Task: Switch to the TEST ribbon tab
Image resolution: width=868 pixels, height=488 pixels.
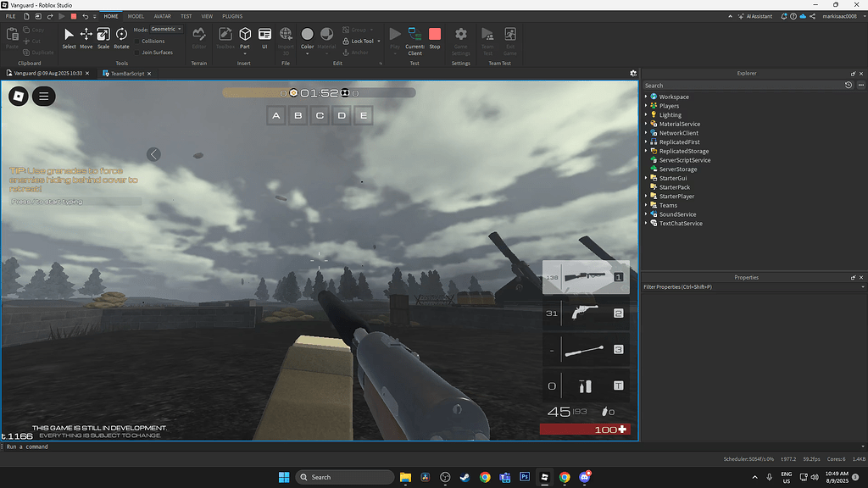Action: click(186, 16)
